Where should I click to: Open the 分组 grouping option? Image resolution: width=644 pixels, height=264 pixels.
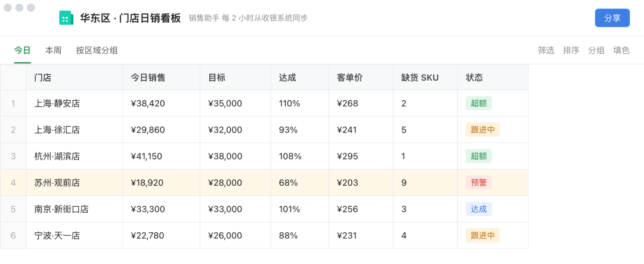click(x=596, y=51)
